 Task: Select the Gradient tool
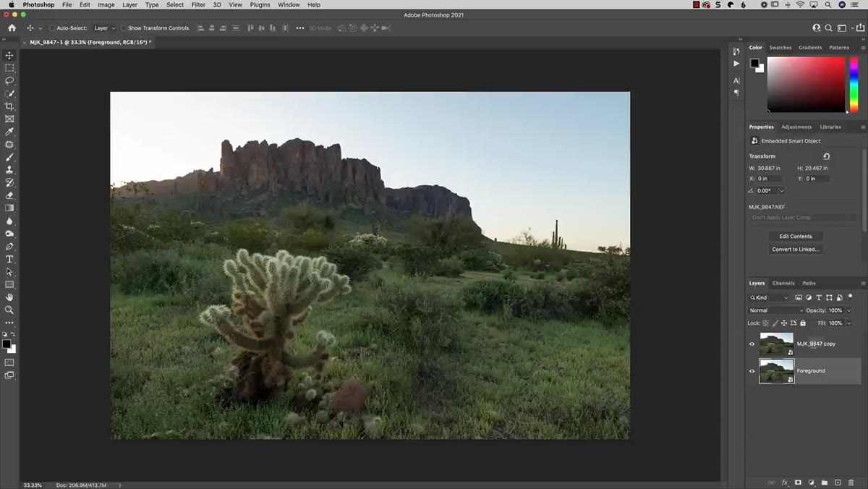(9, 208)
